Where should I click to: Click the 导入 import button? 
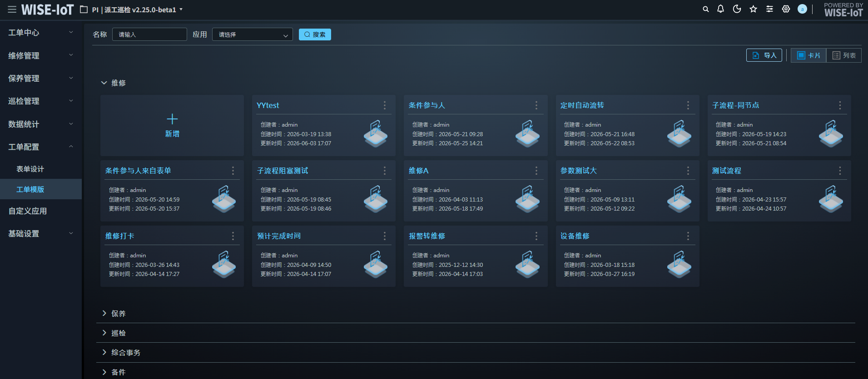coord(764,55)
